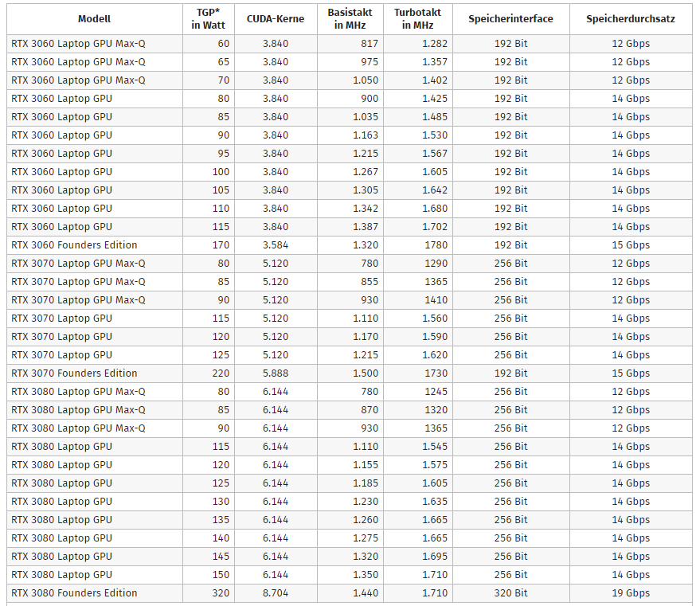Click the Speicherinterface column header
Viewport: 700px width, 606px height.
point(510,18)
